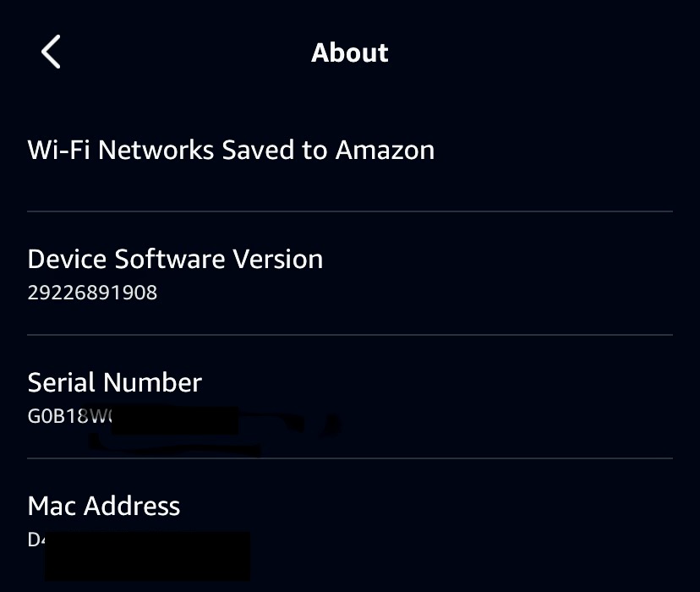Click the divider below the software version number
Image resolution: width=700 pixels, height=592 pixels.
(350, 335)
